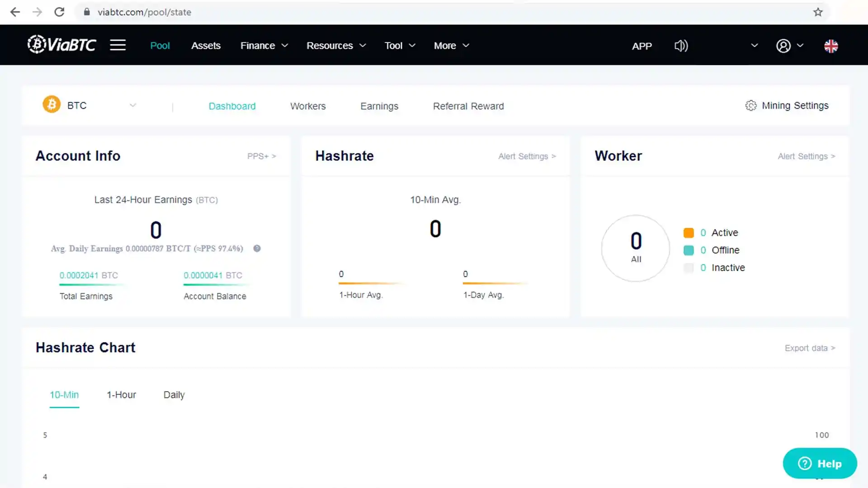Click the notification/sound speaker icon
Viewport: 868px width, 488px height.
(x=681, y=45)
